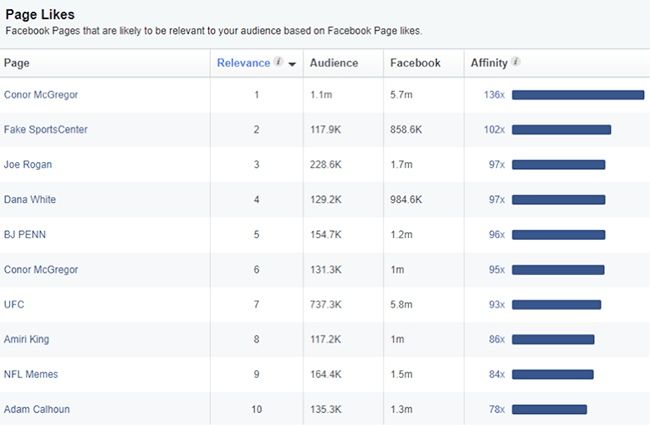Click the 102x affinity bar

point(561,130)
